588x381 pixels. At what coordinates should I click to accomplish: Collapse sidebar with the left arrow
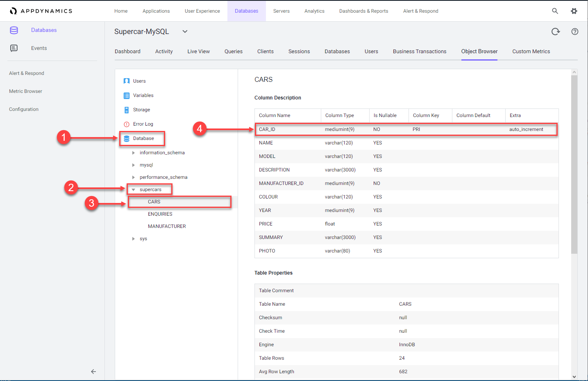93,372
